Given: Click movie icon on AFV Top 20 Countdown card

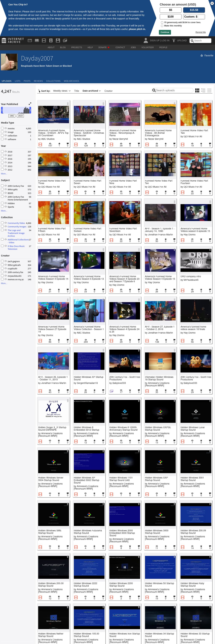Looking at the screenshot, I should coord(40,144).
